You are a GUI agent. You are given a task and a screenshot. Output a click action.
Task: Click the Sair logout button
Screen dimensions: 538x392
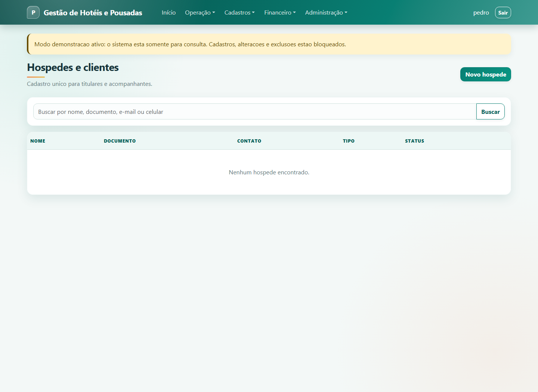coord(503,12)
